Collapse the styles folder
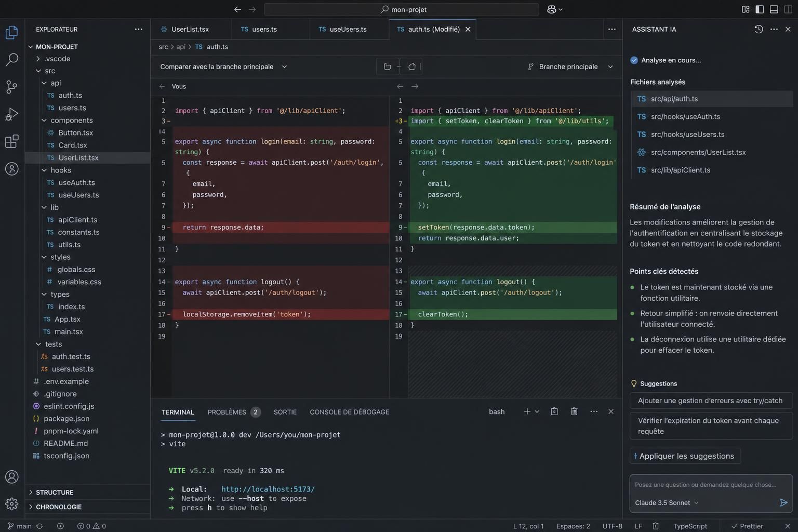 pyautogui.click(x=60, y=257)
